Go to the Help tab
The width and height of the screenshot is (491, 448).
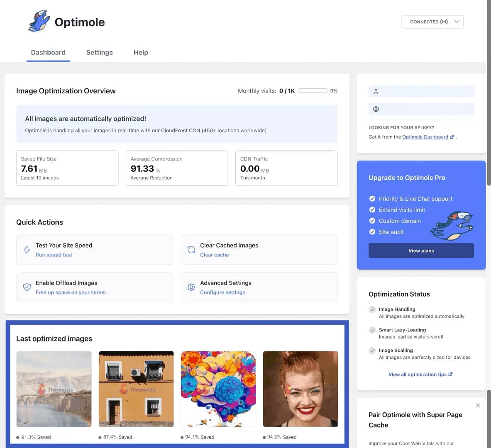tap(141, 52)
